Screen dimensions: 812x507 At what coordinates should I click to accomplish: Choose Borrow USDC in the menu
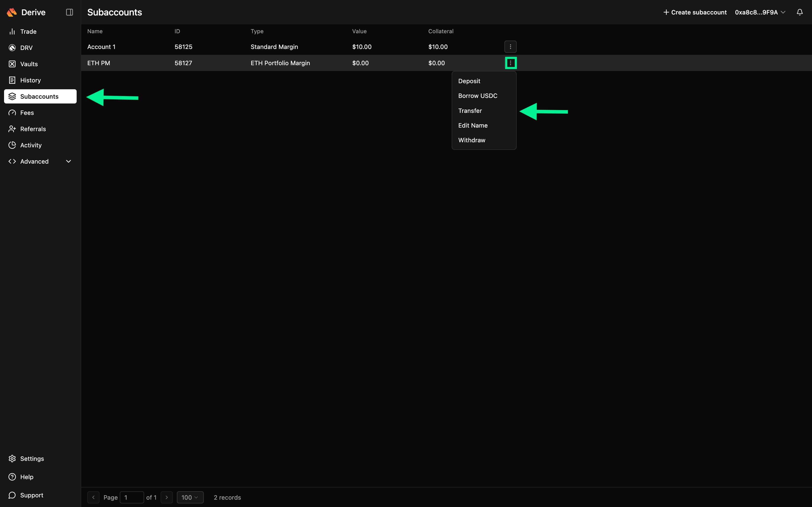click(478, 96)
